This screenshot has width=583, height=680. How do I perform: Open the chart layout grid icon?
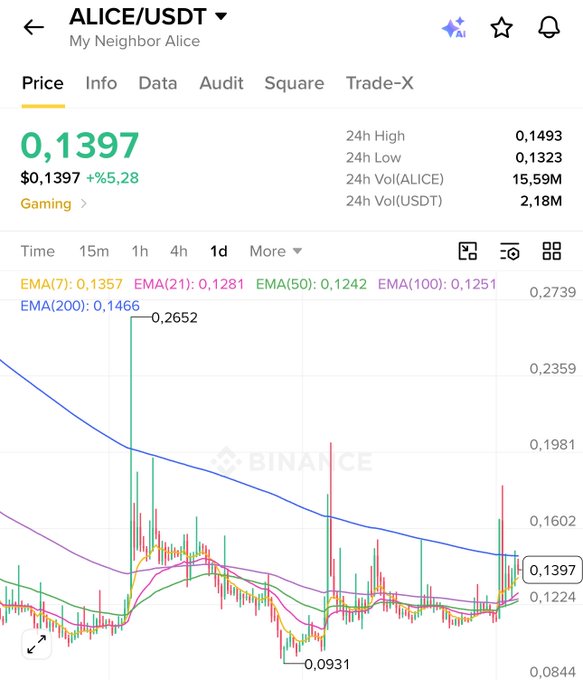point(552,251)
